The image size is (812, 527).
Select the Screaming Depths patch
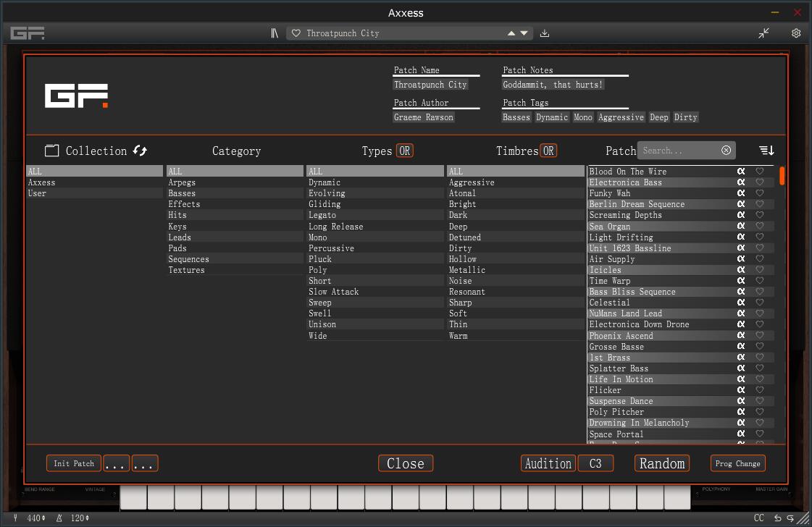(x=680, y=215)
